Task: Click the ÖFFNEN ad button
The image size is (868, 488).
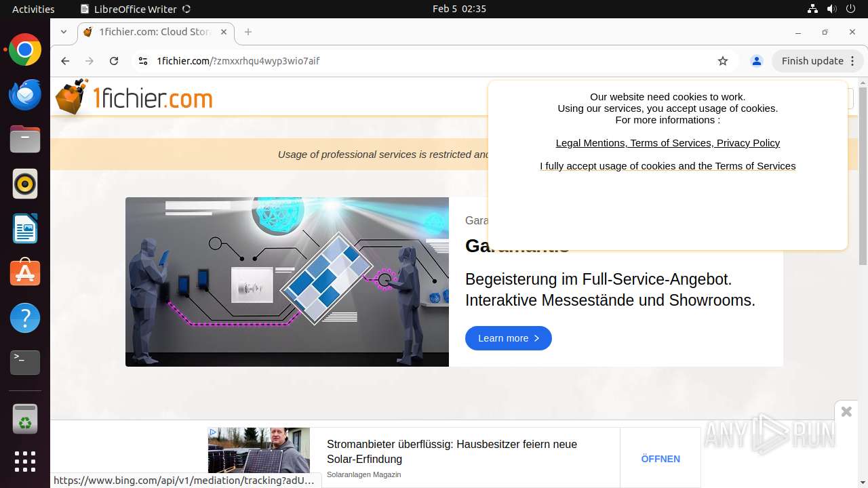Action: click(x=660, y=459)
